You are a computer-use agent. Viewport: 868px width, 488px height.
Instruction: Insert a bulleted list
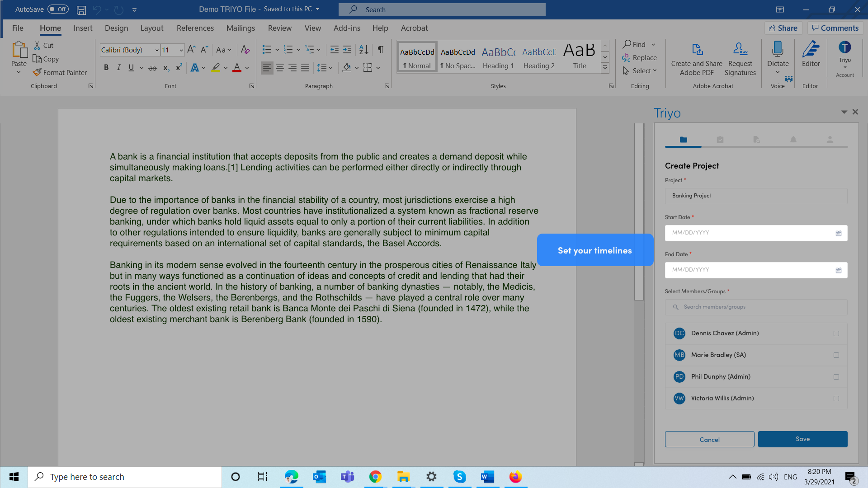click(x=267, y=50)
